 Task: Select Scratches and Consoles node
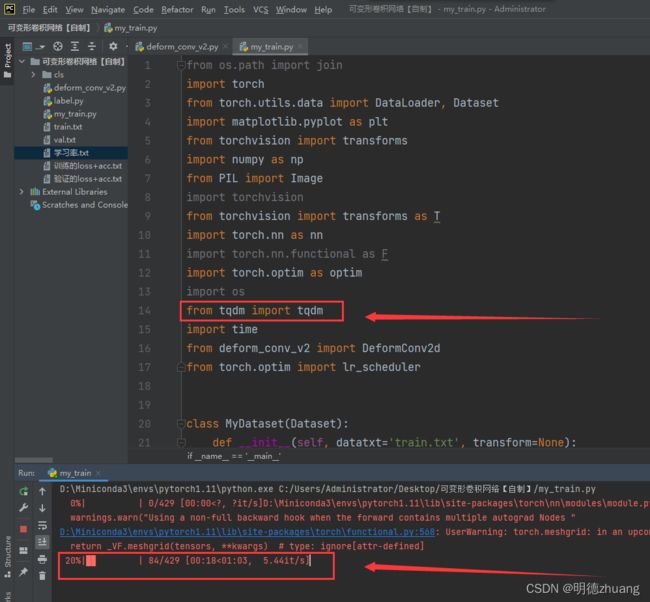pyautogui.click(x=80, y=205)
